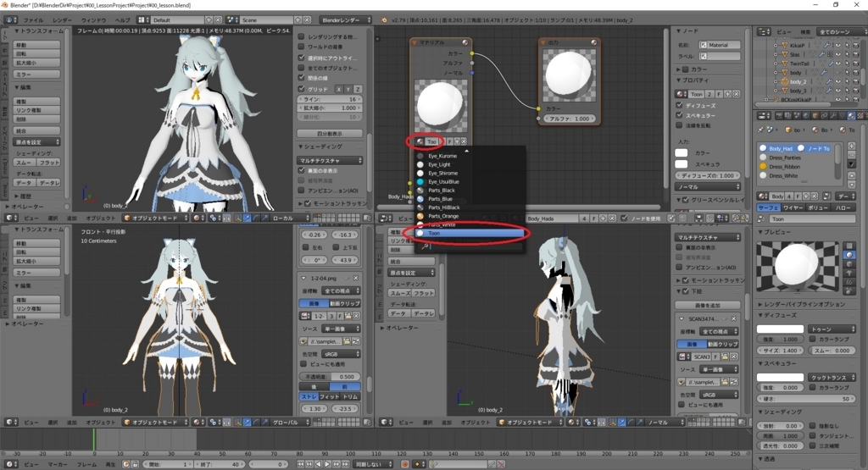Screen dimensions: 868x470
Task: Click the Sphere preview shape icon
Action: coord(849,255)
